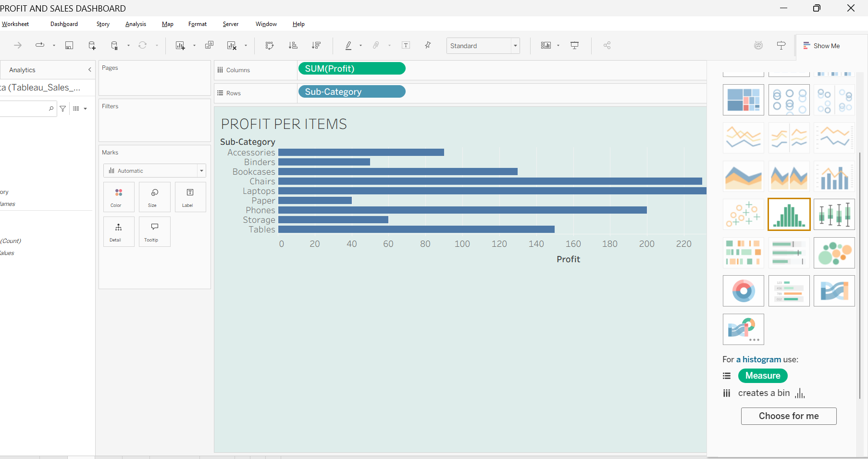Screen dimensions: 868x459
Task: Sort bars ascending with toolbar icon
Action: (293, 45)
